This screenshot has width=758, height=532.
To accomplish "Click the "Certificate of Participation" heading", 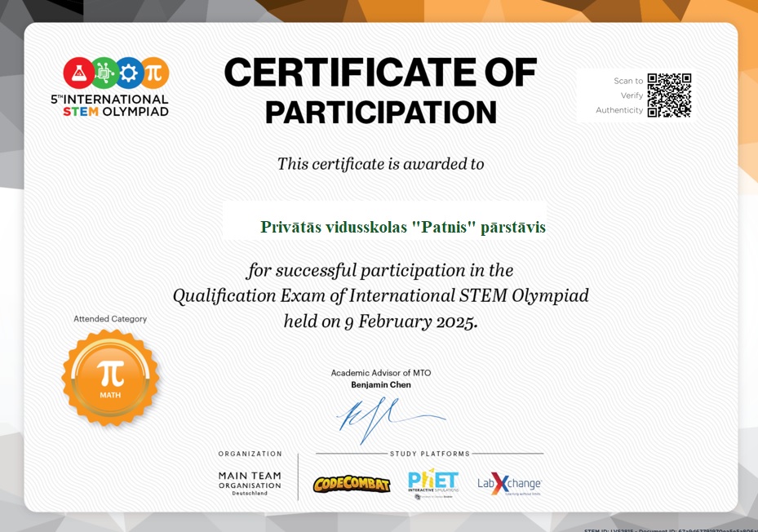I will 380,91.
